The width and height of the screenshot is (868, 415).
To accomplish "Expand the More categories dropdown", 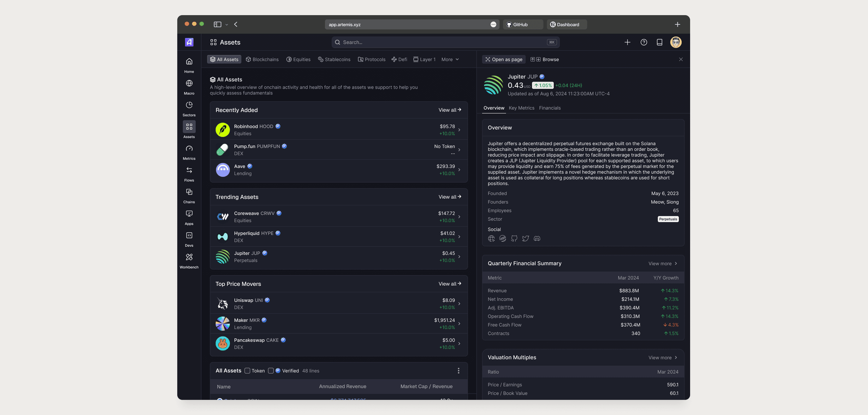I will (x=450, y=60).
